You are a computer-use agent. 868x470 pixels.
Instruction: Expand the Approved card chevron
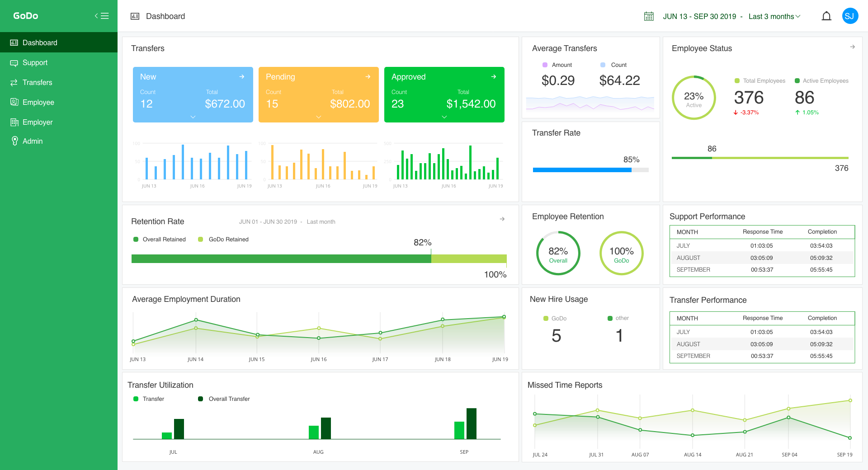(444, 117)
